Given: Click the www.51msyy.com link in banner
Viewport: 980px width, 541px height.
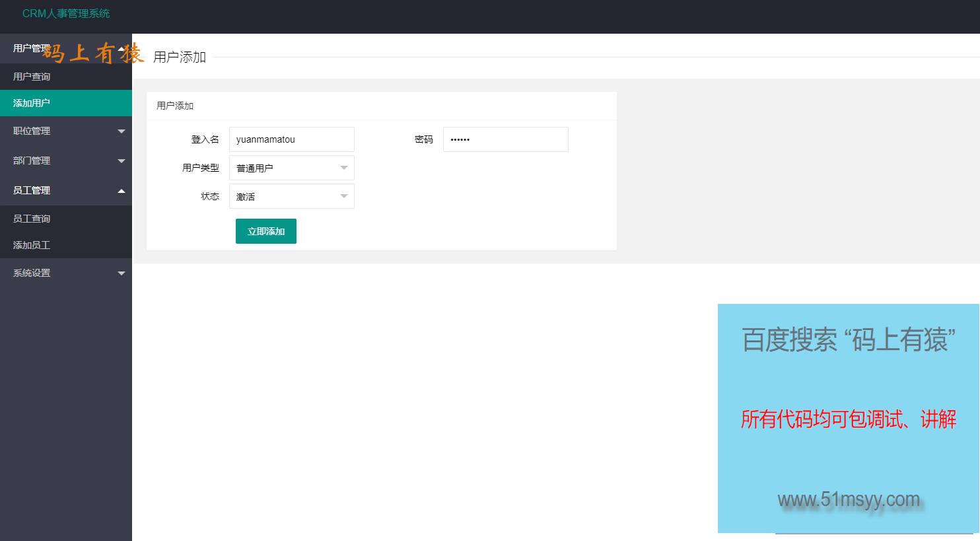Looking at the screenshot, I should (849, 499).
